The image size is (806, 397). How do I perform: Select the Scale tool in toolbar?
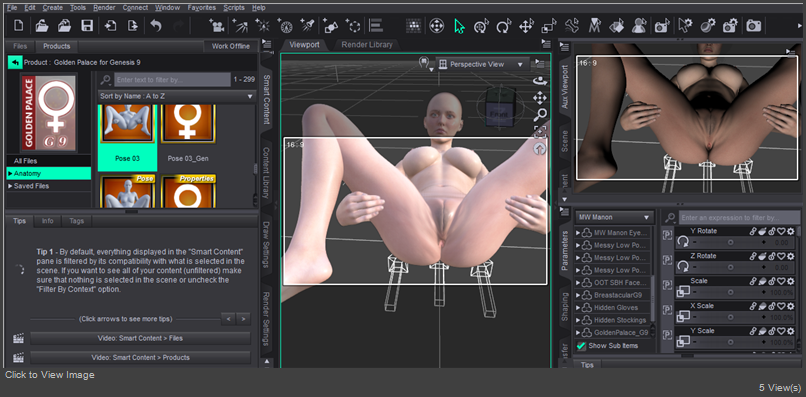549,25
